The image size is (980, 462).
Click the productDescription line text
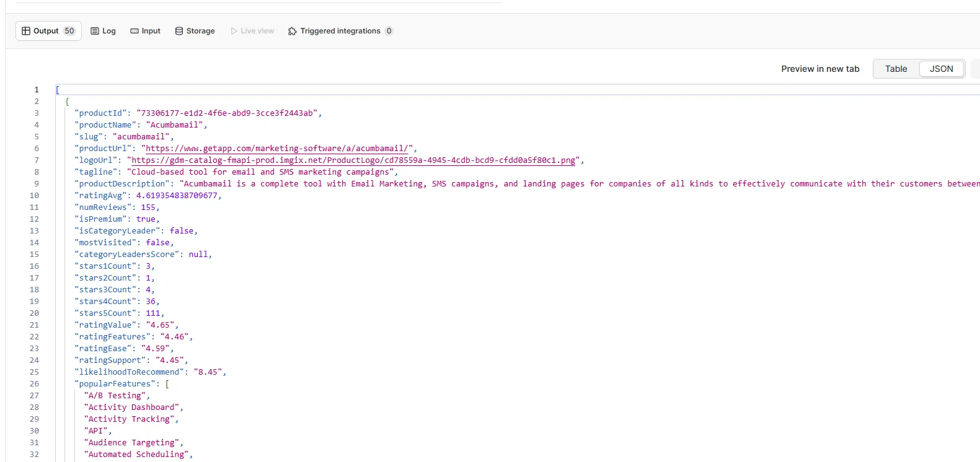pos(527,184)
